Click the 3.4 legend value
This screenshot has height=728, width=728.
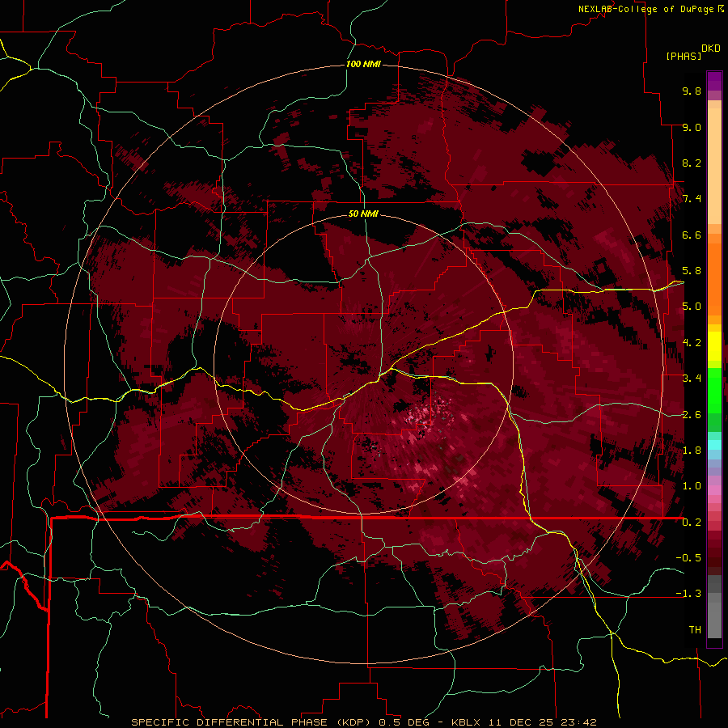coord(692,379)
